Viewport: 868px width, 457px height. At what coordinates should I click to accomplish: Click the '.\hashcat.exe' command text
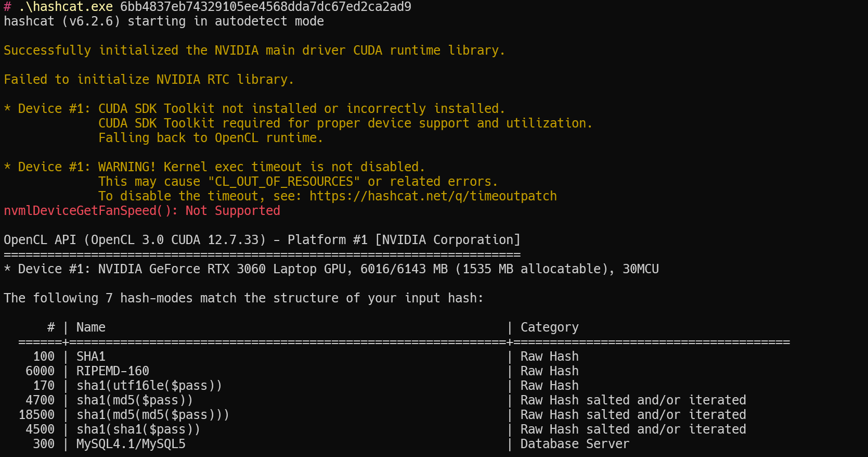[x=66, y=7]
